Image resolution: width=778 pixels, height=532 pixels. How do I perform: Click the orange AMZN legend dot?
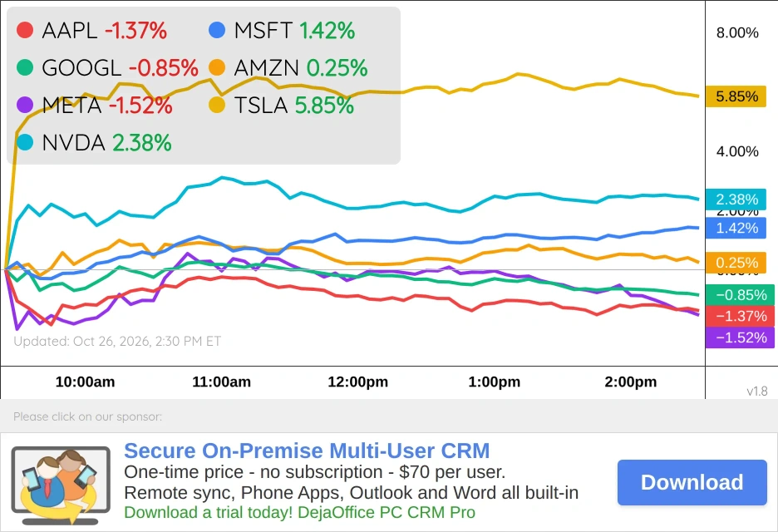(217, 67)
